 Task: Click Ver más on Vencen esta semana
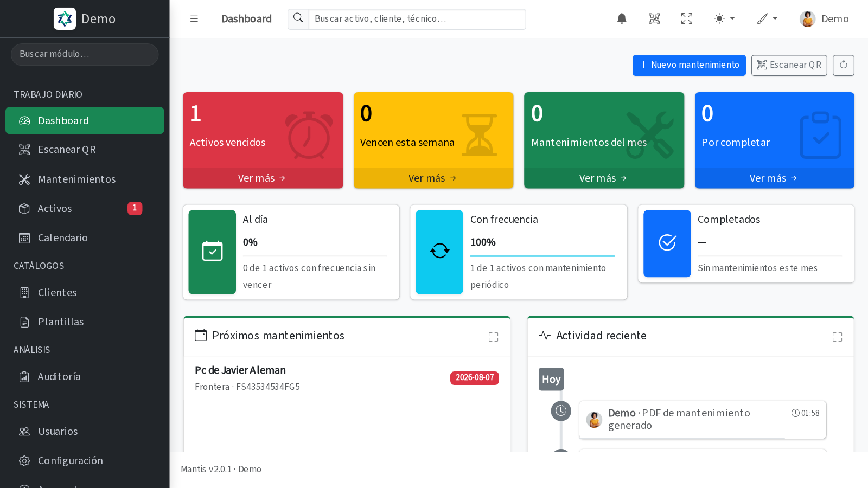tap(433, 178)
